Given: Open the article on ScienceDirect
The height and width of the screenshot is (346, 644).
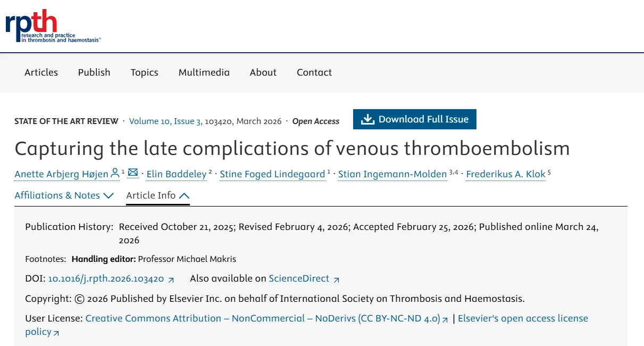Looking at the screenshot, I should (299, 278).
